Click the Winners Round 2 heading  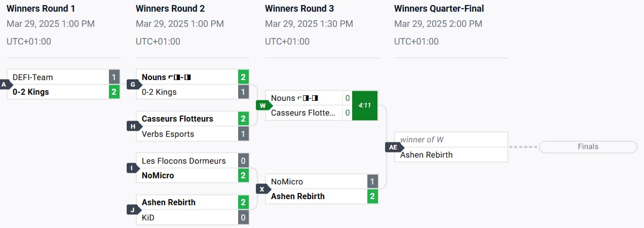[x=170, y=9]
